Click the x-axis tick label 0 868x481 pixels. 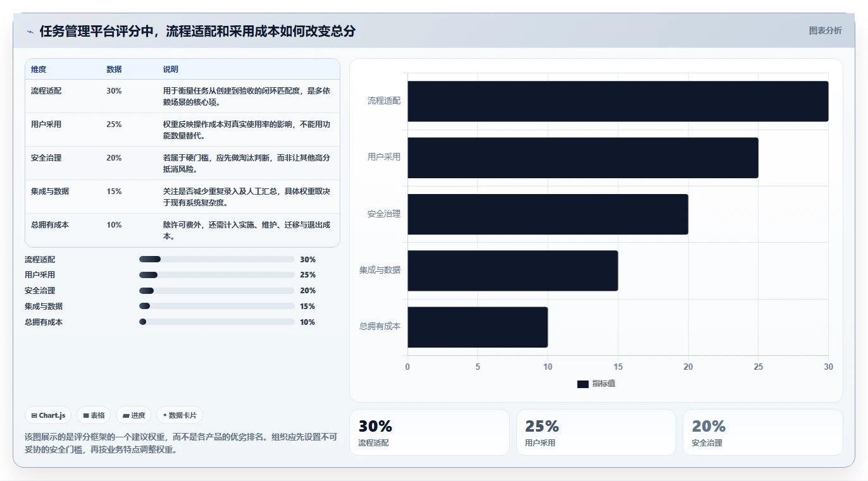coord(407,367)
